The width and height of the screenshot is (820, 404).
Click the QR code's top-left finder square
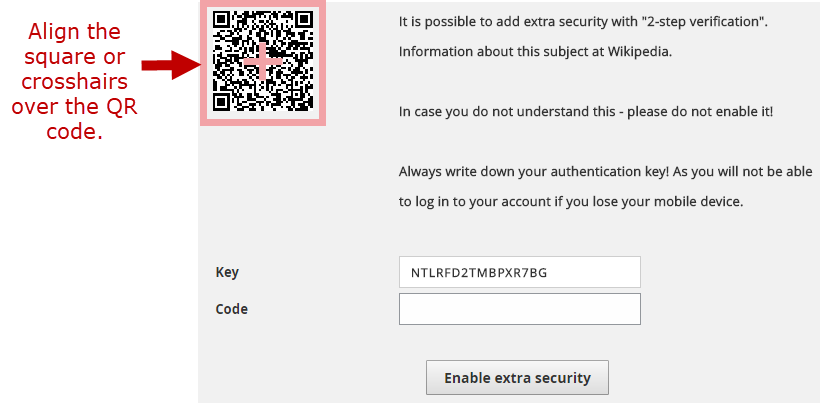click(221, 20)
